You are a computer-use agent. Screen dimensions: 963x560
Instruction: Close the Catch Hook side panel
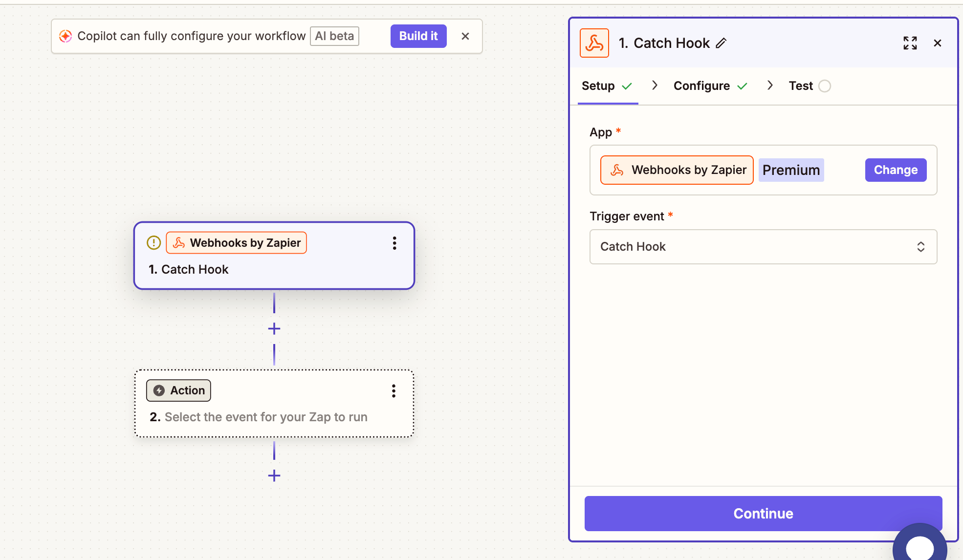[937, 43]
